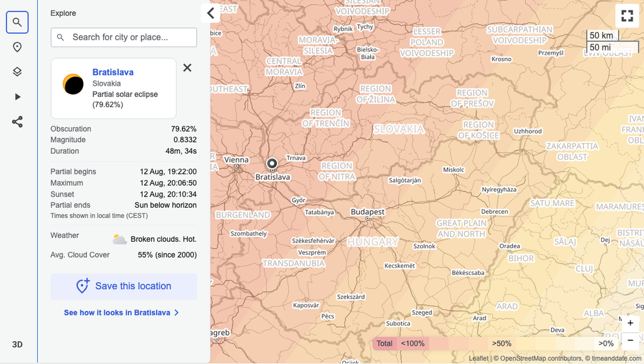Click the Total legend color swatch
644x364 pixels.
384,343
